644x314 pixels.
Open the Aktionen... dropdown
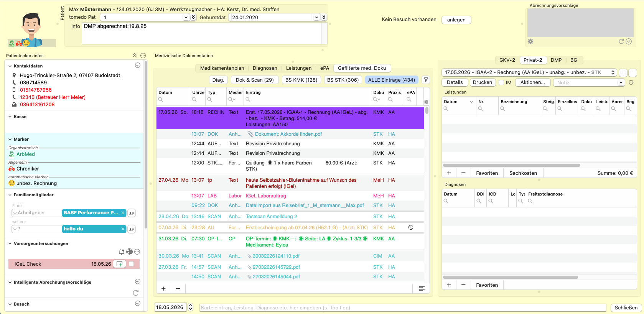point(533,82)
